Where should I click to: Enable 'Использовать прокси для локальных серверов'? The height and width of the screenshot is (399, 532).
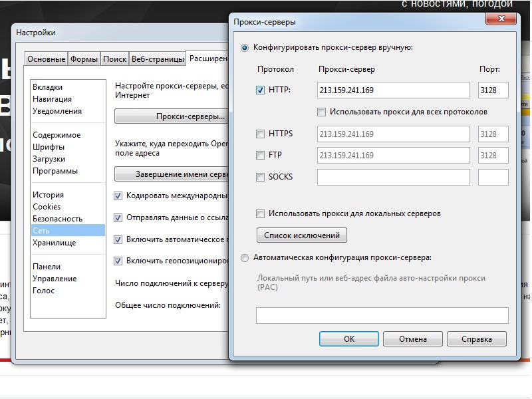261,213
